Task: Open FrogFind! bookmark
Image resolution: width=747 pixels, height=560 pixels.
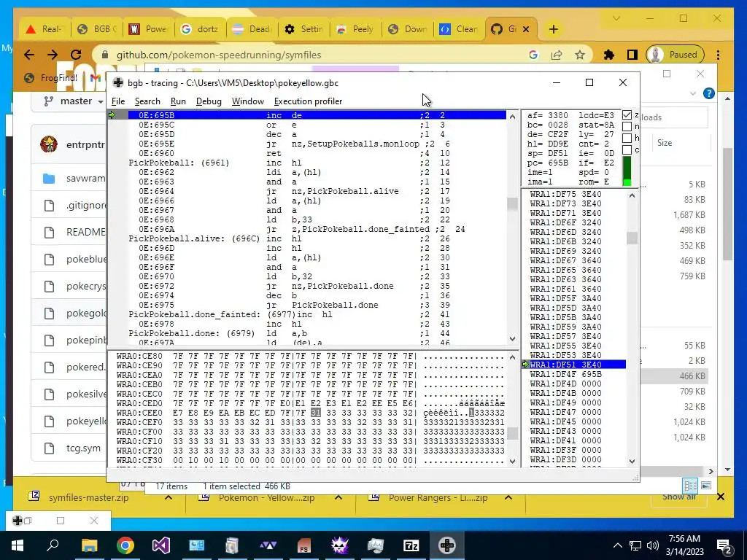Action: (x=51, y=77)
